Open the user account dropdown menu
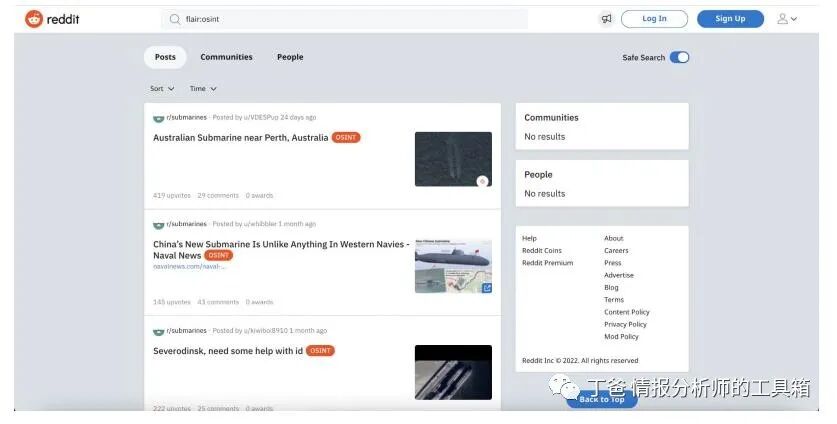The width and height of the screenshot is (837, 424). point(787,19)
